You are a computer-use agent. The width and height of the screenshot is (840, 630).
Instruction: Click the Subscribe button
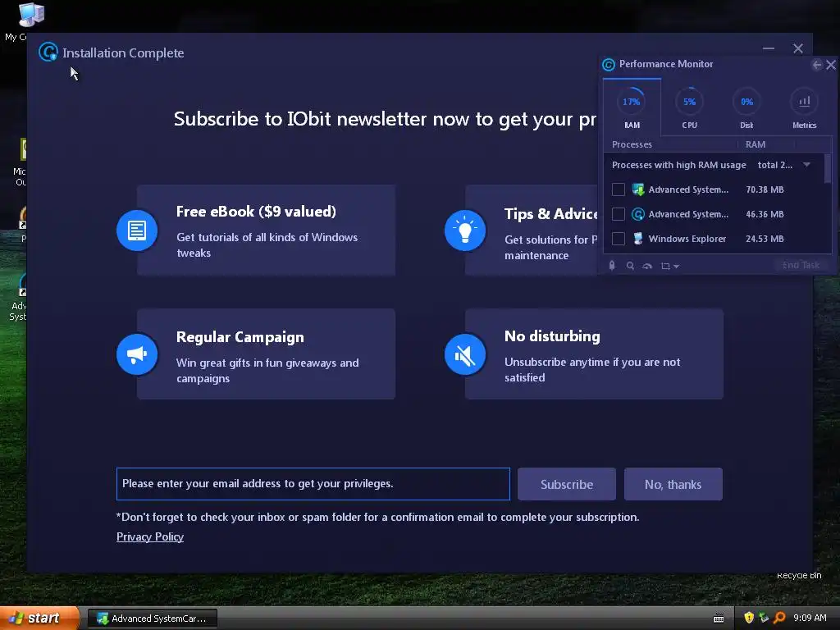567,484
